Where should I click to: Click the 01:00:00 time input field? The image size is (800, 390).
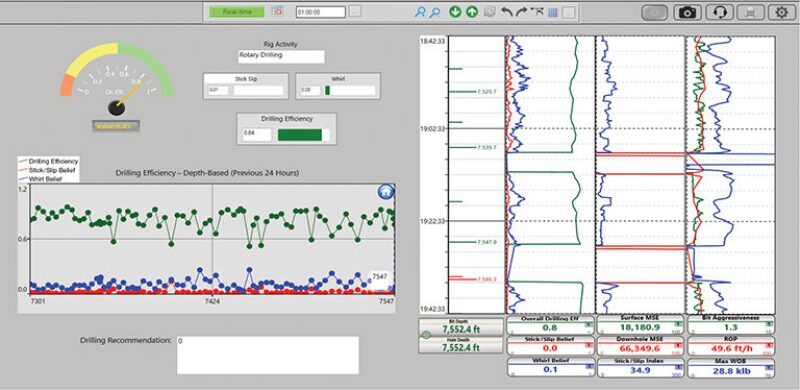(x=321, y=12)
